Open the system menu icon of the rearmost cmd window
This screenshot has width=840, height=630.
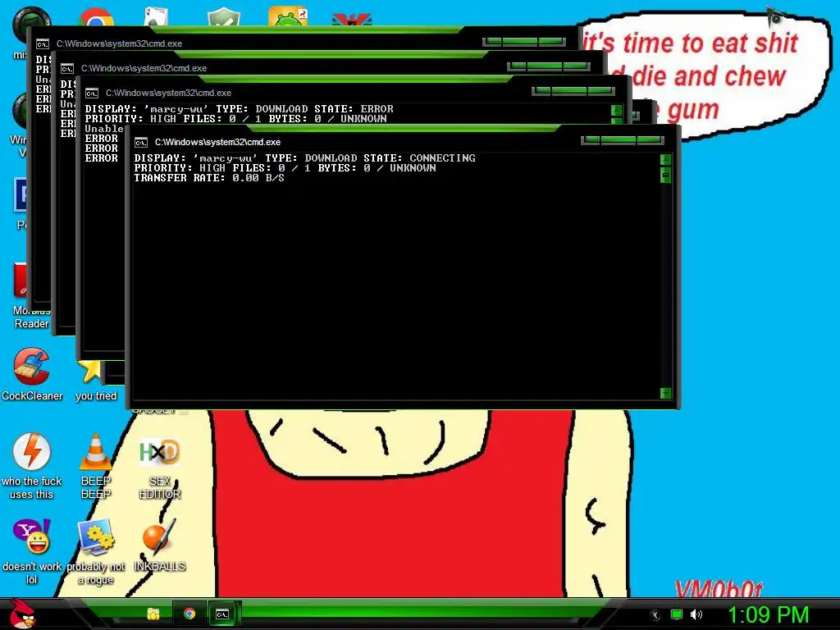43,44
